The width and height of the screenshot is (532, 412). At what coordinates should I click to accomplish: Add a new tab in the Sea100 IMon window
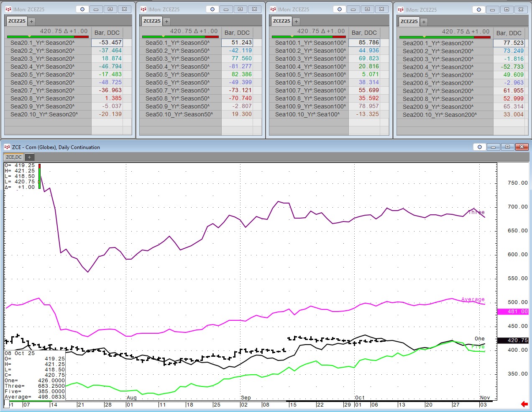296,21
